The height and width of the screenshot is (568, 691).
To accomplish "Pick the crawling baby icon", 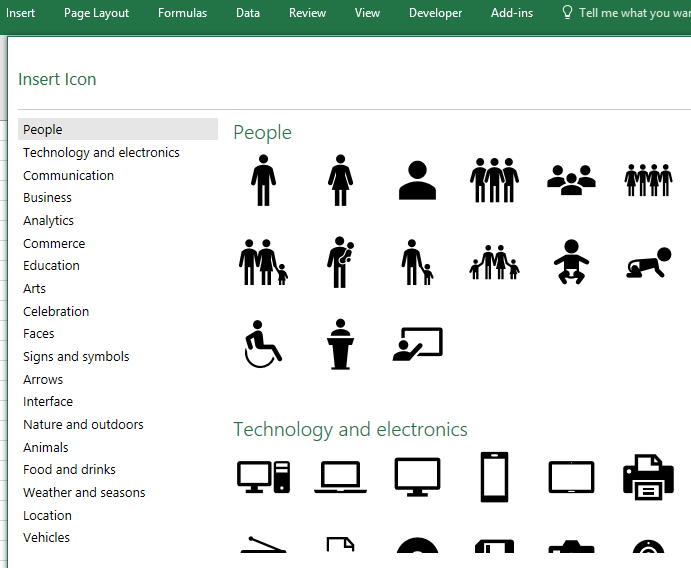I will point(648,262).
